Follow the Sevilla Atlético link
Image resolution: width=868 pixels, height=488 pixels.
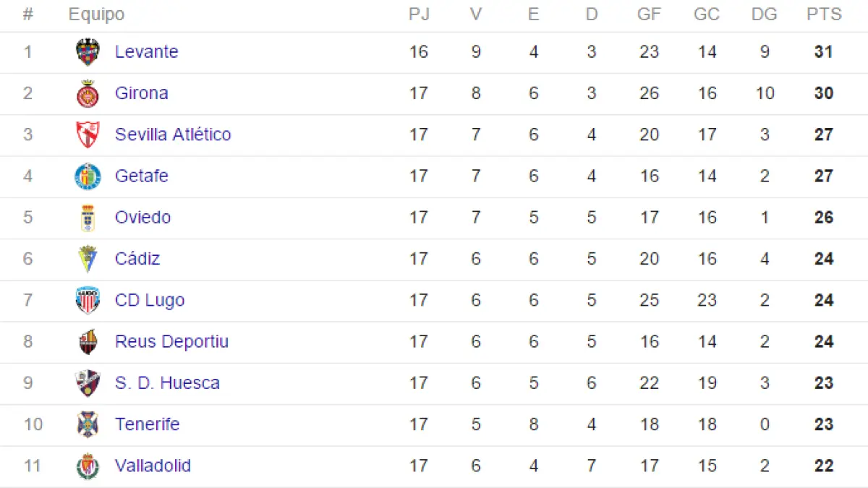coord(173,134)
